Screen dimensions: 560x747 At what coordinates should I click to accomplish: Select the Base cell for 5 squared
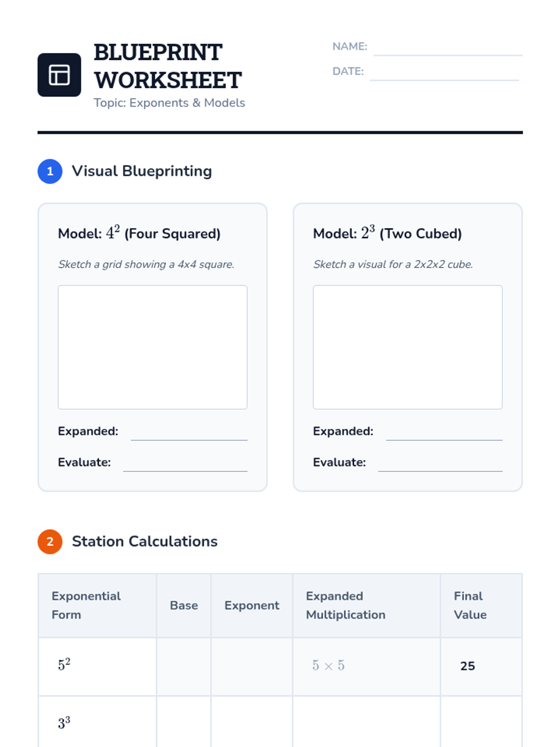point(184,667)
